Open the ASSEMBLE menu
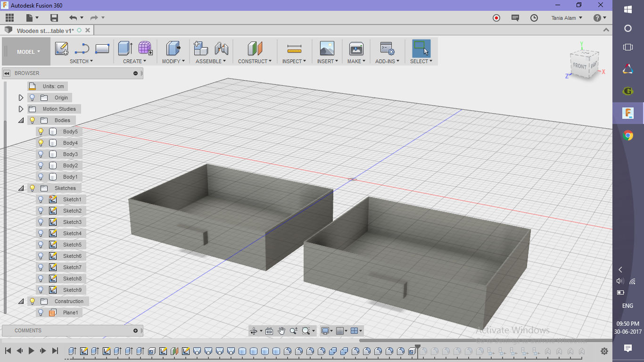Viewport: 644px width, 362px height. (211, 61)
